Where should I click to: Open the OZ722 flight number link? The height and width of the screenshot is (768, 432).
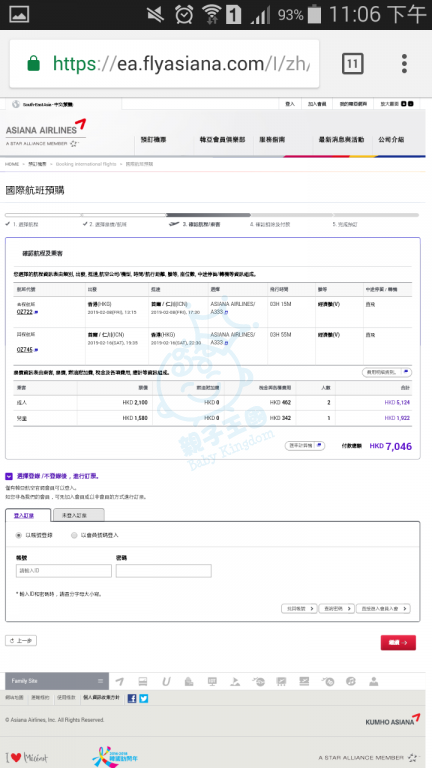click(x=24, y=312)
